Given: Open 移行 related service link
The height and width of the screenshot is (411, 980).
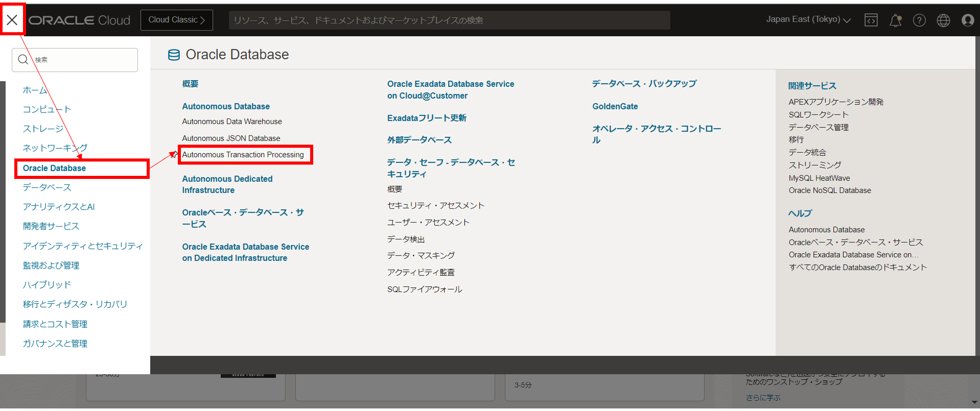Looking at the screenshot, I should (796, 140).
